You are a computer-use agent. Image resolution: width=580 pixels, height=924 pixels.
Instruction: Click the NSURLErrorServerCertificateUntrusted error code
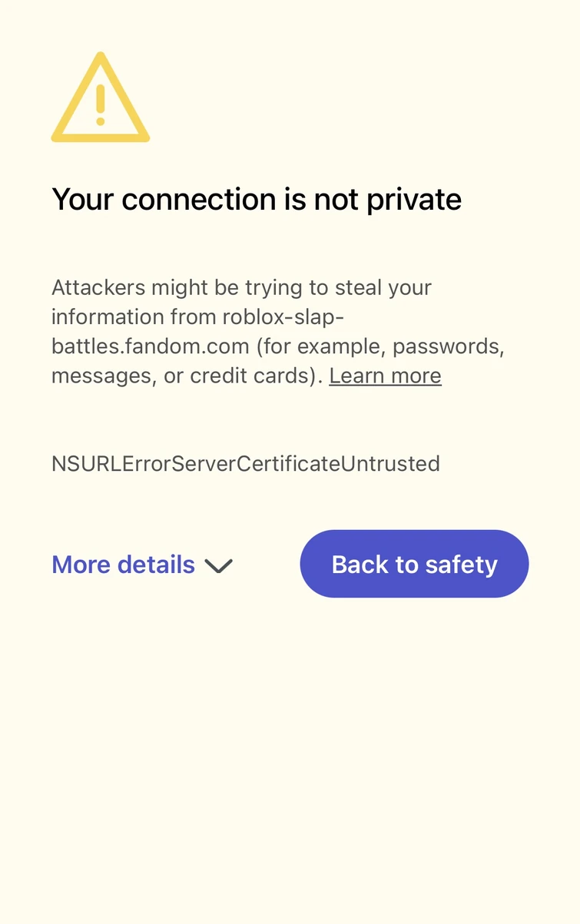click(x=245, y=464)
